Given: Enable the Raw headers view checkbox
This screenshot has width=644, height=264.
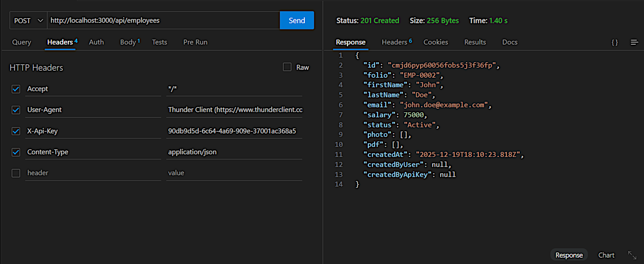Looking at the screenshot, I should pyautogui.click(x=287, y=67).
